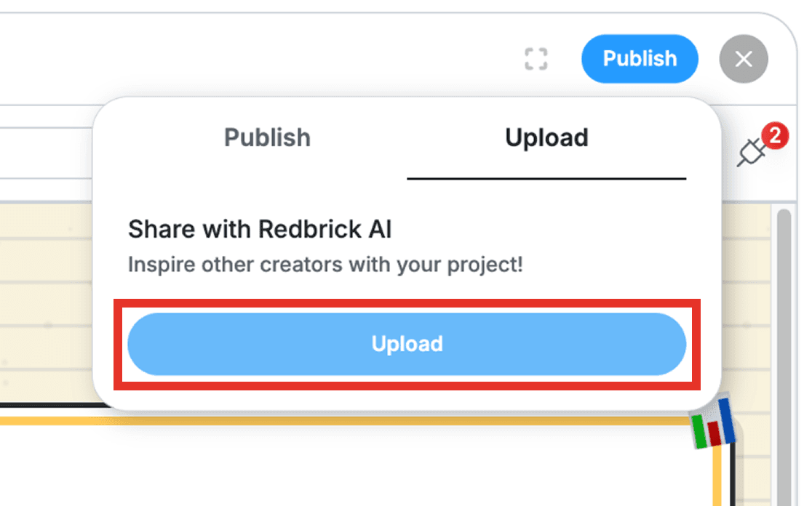Select the Upload tab
This screenshot has width=812, height=506.
pos(546,137)
